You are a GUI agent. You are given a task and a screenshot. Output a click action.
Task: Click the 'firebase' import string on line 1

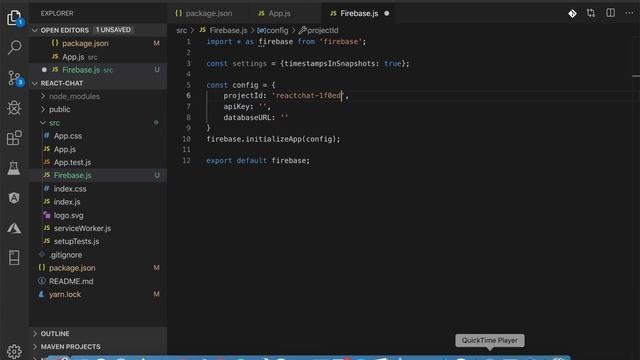pyautogui.click(x=341, y=42)
